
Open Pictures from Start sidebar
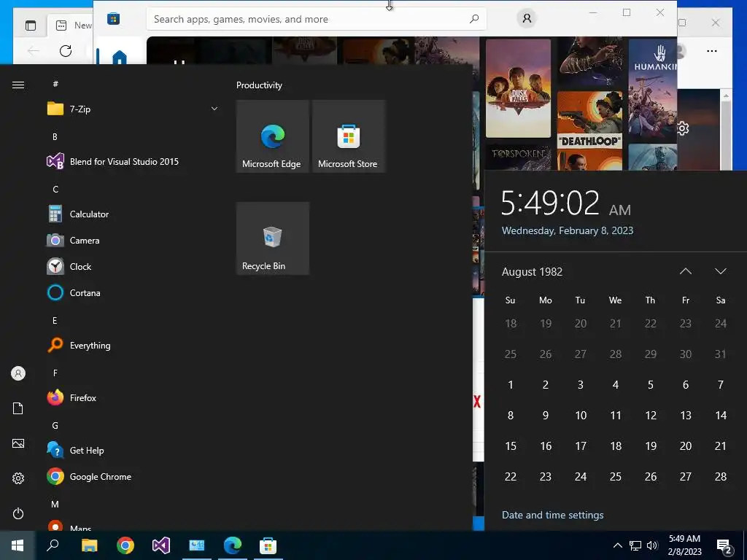[18, 443]
